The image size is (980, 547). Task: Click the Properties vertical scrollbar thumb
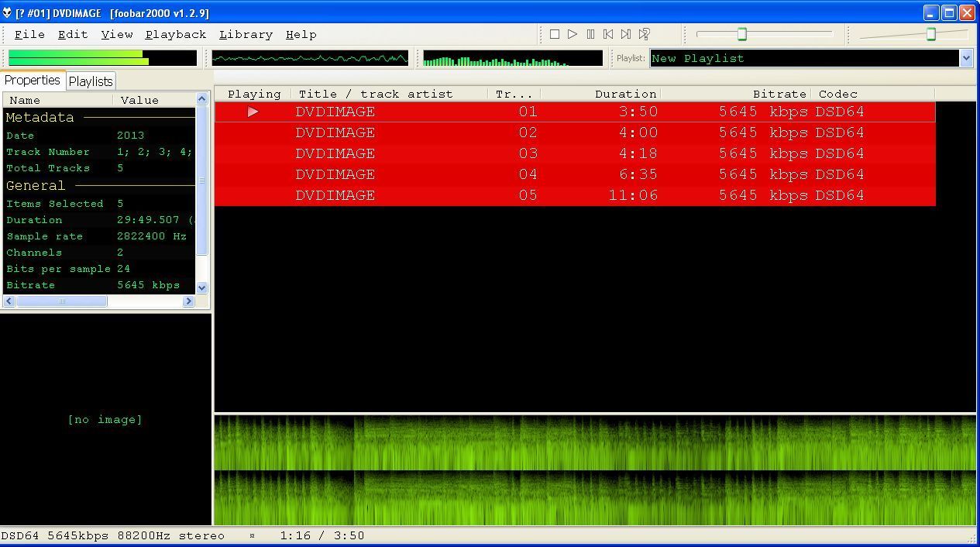point(202,181)
